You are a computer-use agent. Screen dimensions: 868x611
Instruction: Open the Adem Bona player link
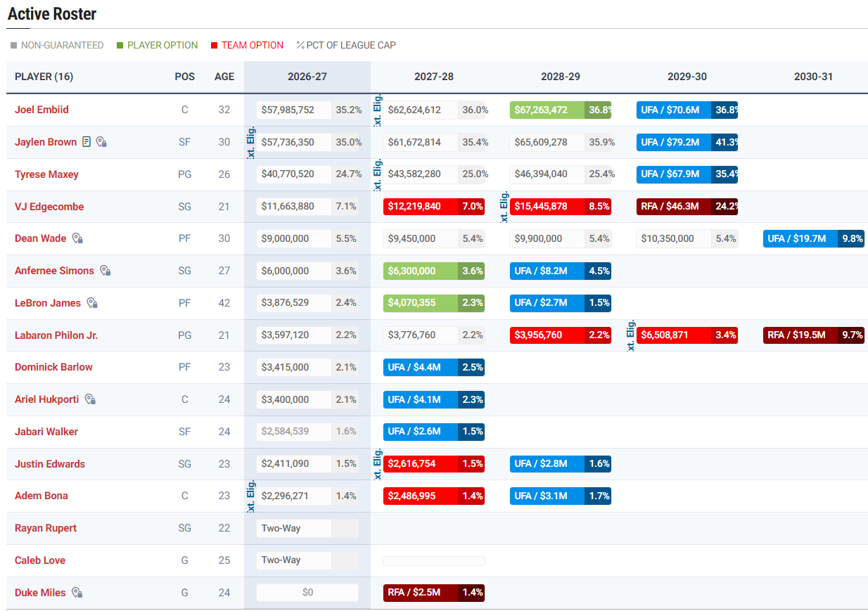coord(42,496)
